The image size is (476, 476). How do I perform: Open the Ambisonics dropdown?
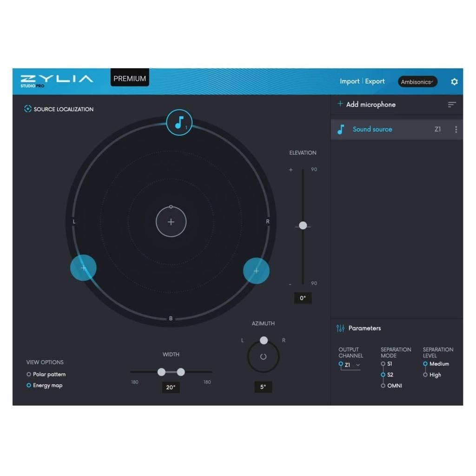pos(417,82)
